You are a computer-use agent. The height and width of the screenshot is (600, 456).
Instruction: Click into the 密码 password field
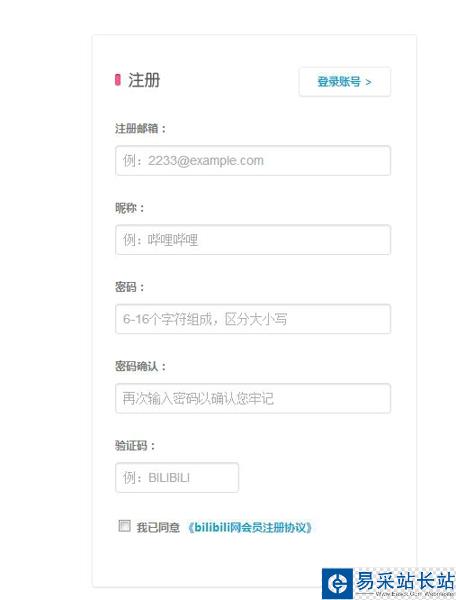click(x=253, y=319)
